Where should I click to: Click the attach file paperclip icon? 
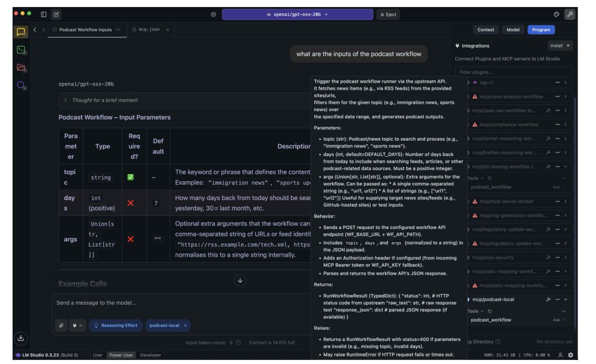pos(61,325)
